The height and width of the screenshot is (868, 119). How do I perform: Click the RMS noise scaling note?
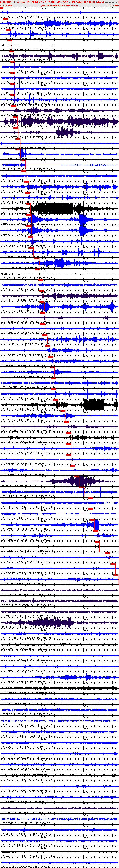click(x=59, y=5)
